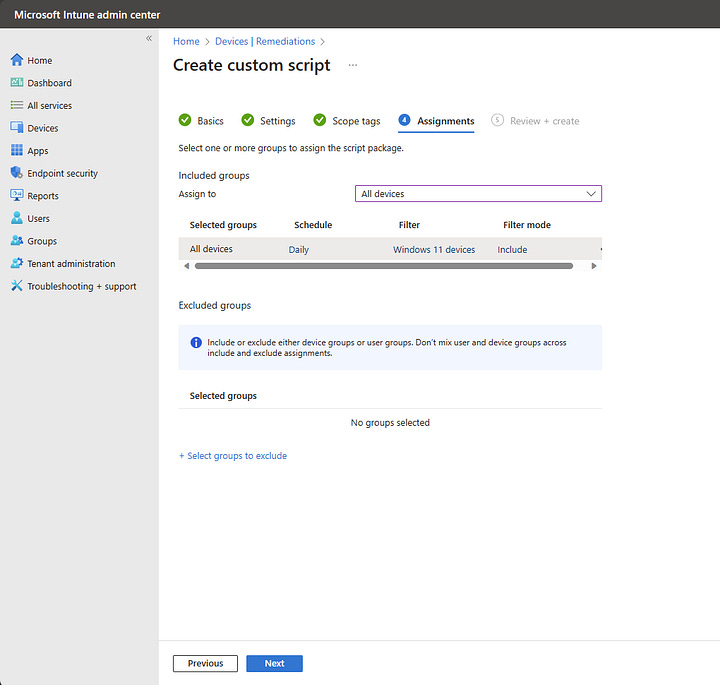The height and width of the screenshot is (685, 720).
Task: Click the Assignments step number 4 icon
Action: coord(404,120)
